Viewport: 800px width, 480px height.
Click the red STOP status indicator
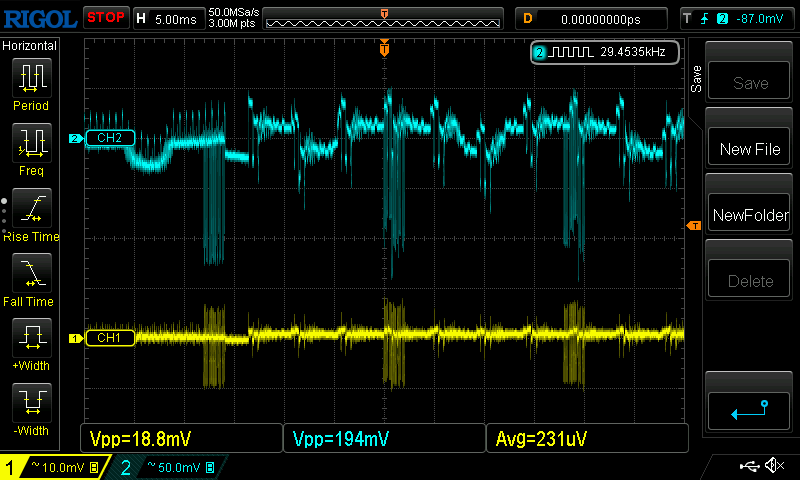tap(106, 18)
